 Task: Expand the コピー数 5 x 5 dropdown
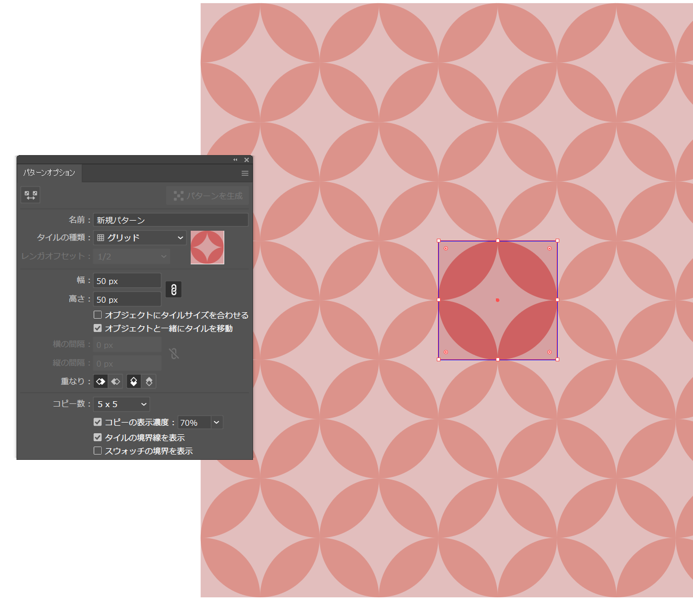coord(121,404)
